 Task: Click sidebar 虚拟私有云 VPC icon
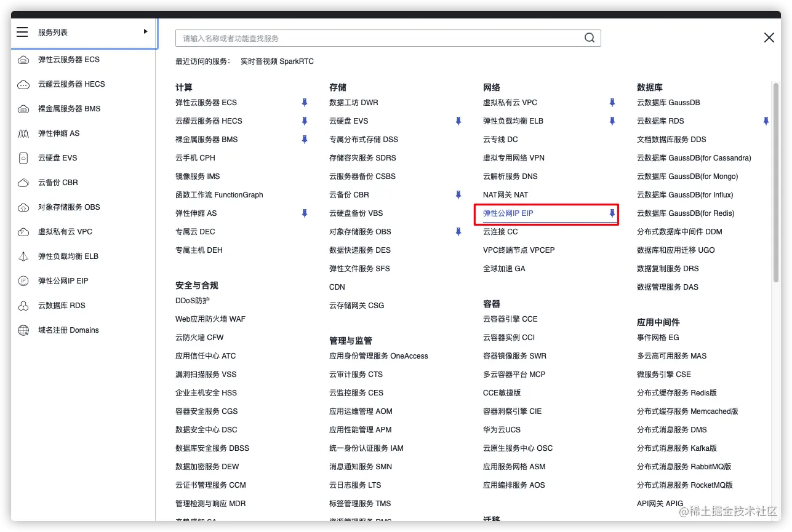[23, 232]
